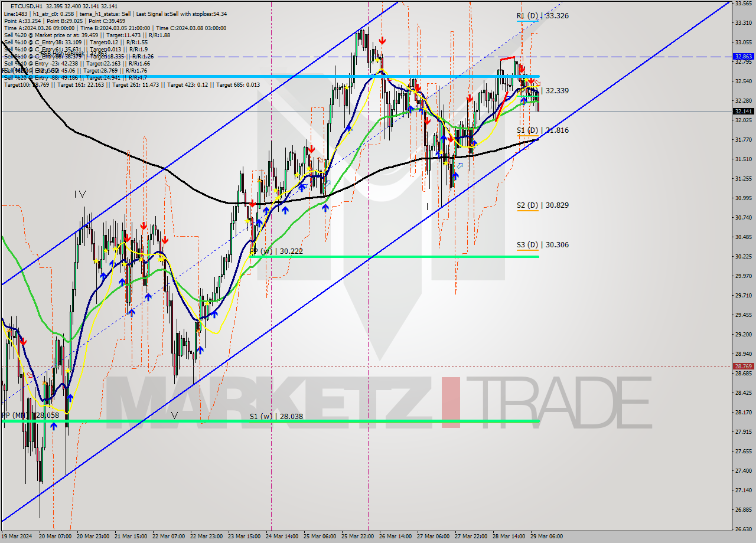Click the 26.630 price axis value
The image size is (756, 543).
743,529
